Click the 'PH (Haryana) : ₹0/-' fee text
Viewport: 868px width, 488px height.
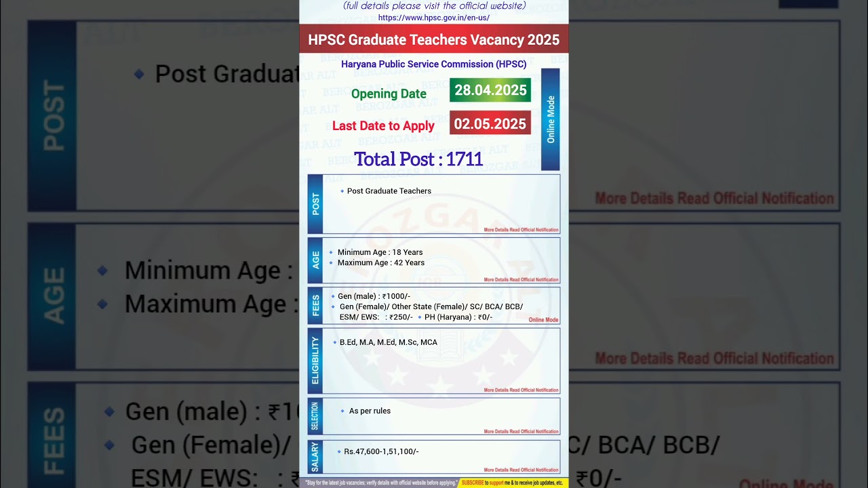click(x=458, y=317)
